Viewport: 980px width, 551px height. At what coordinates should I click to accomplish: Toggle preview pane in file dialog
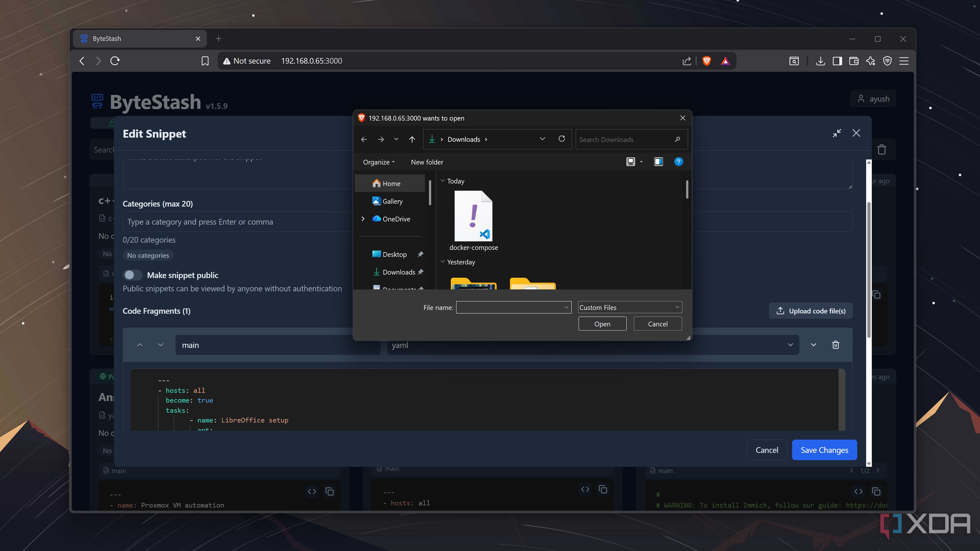coord(658,162)
